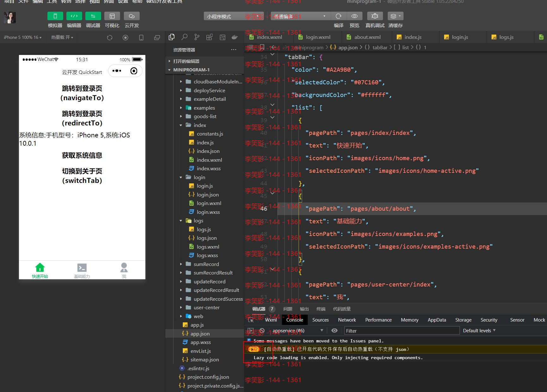Tap the 基础能力 tab bar icon

[82, 270]
